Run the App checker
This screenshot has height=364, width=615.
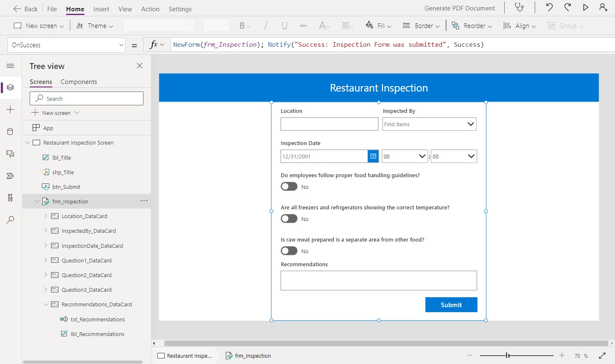pyautogui.click(x=519, y=8)
